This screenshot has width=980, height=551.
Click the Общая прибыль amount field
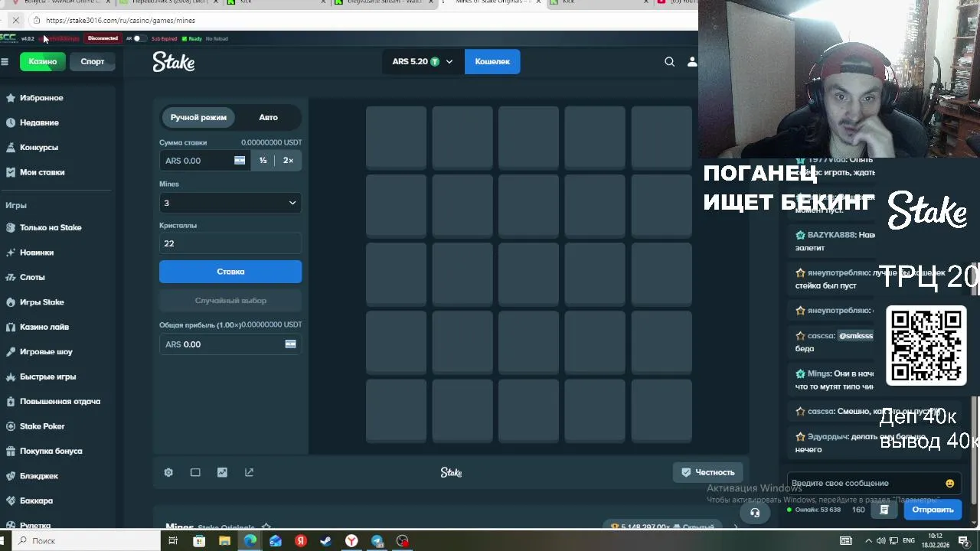point(230,344)
